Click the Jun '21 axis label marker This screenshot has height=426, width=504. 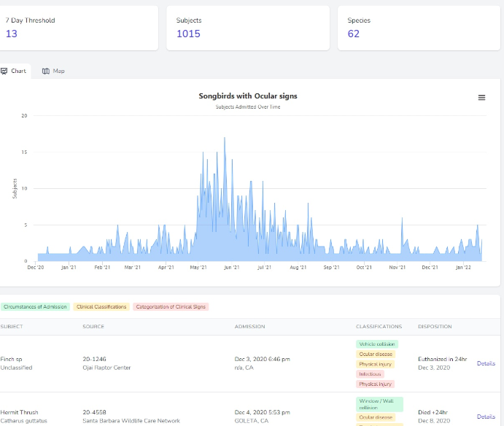[x=231, y=267]
